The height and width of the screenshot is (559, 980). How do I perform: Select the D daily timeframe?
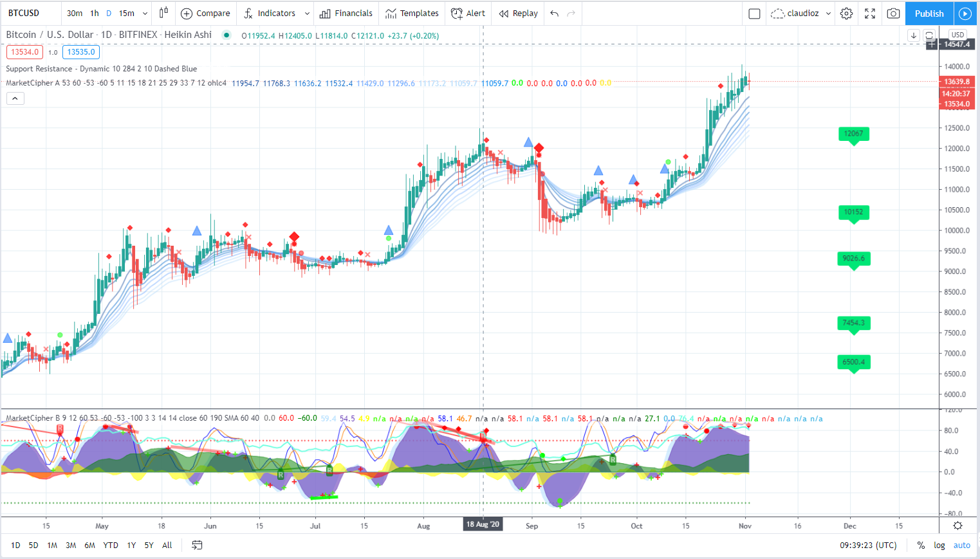click(109, 13)
